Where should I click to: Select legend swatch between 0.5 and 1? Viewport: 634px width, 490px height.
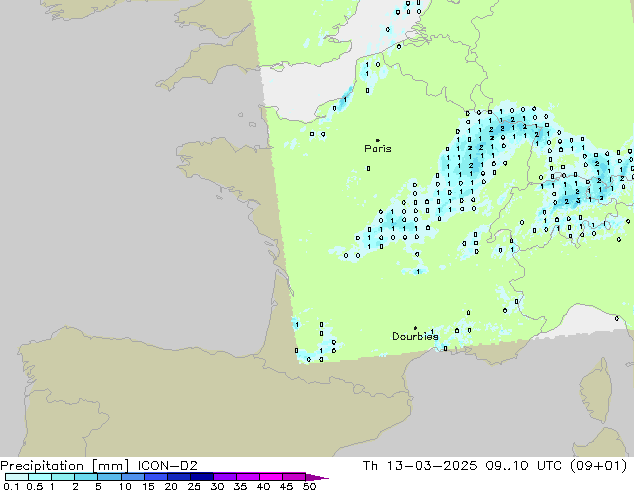point(40,477)
